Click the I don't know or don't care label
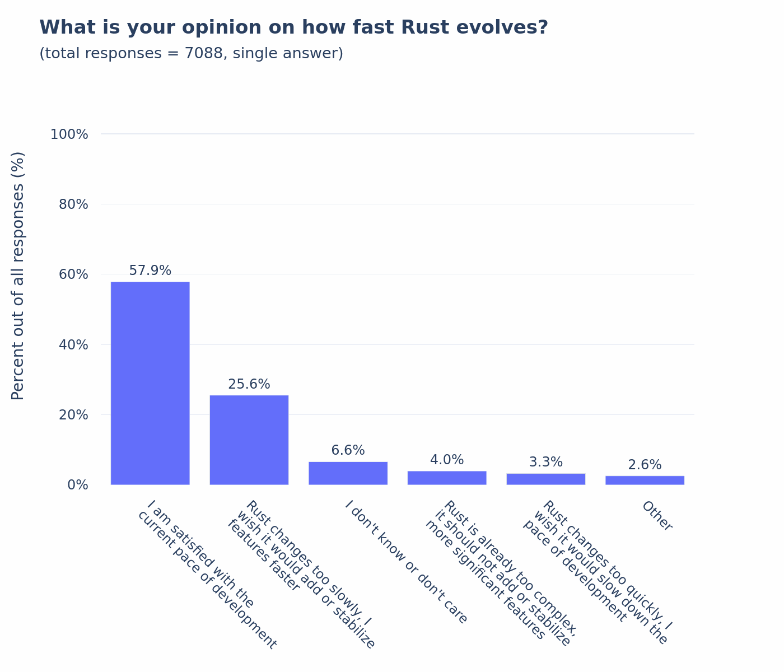This screenshot has height=672, width=784. click(x=405, y=562)
